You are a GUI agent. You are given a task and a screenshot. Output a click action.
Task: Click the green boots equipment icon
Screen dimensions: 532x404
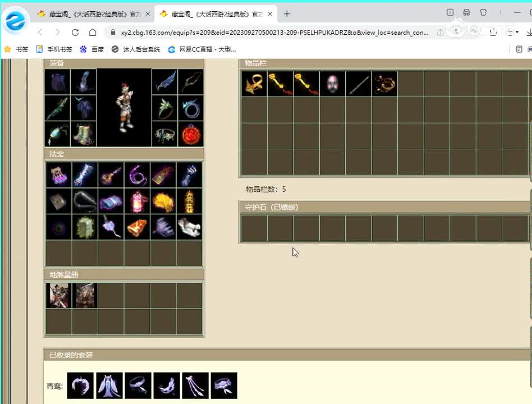(84, 134)
